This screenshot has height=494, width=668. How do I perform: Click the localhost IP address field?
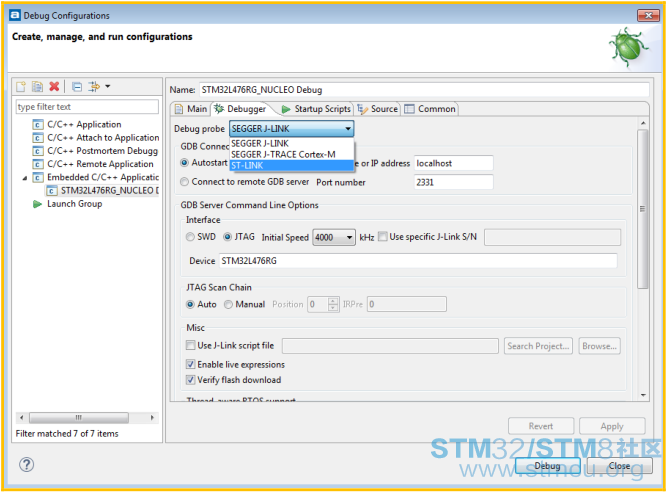point(454,164)
